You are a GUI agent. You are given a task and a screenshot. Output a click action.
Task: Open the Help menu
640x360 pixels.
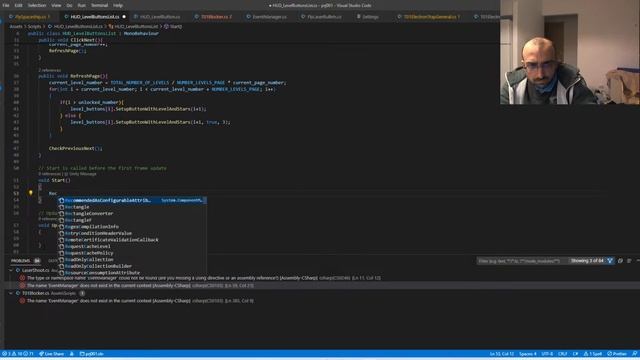[118, 5]
